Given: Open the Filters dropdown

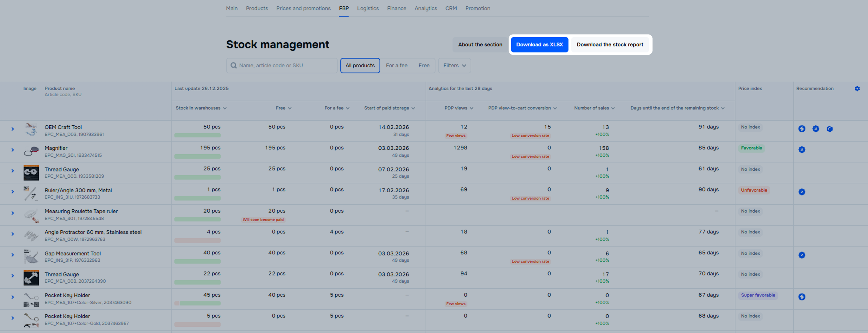Looking at the screenshot, I should pyautogui.click(x=454, y=66).
